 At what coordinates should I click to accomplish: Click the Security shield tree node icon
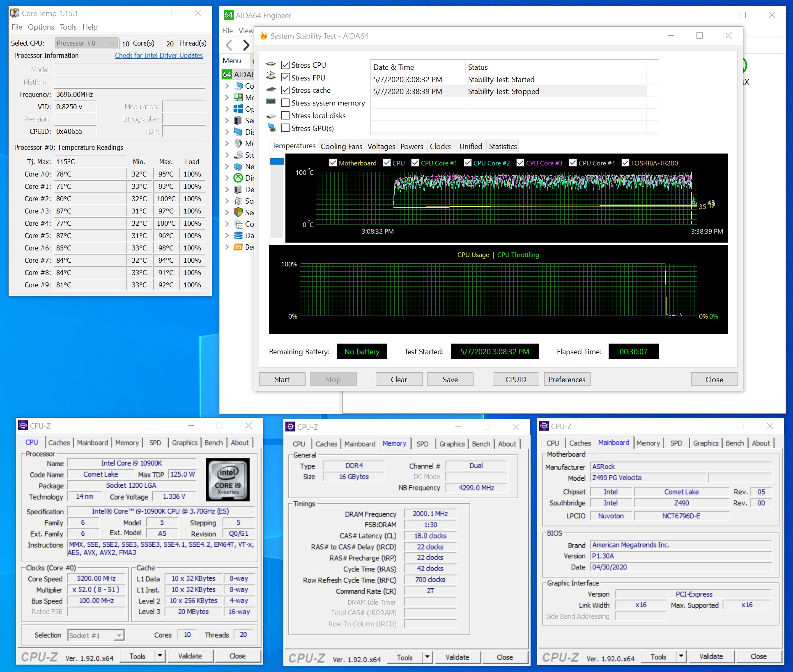tap(238, 212)
